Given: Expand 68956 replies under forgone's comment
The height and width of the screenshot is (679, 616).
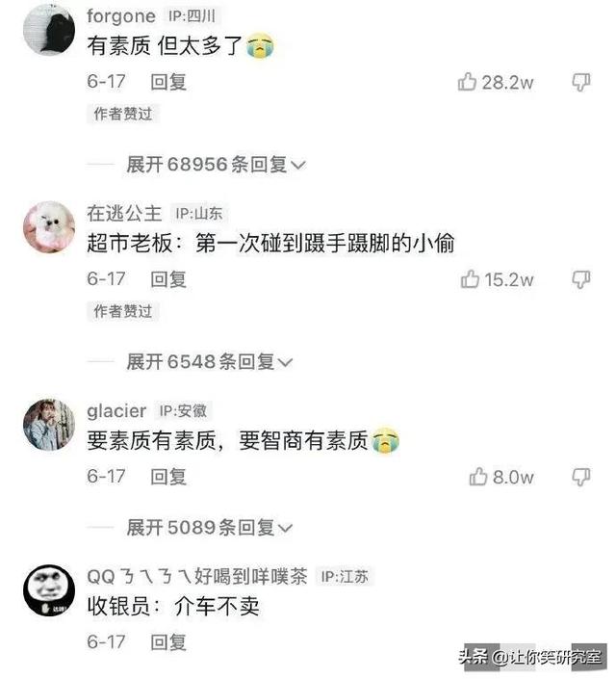Looking at the screenshot, I should [216, 165].
